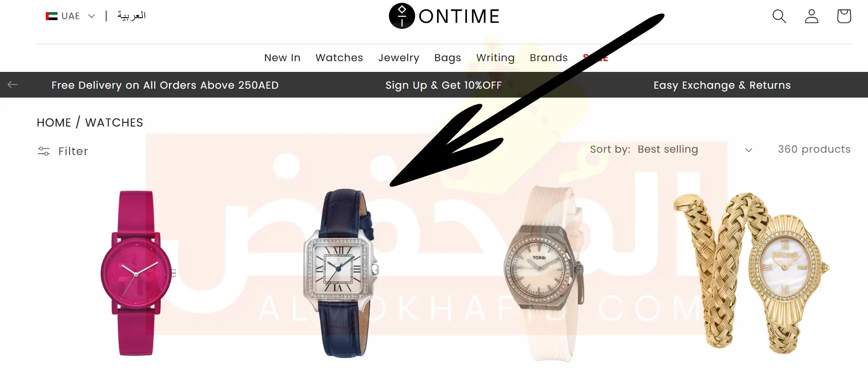868x388 pixels.
Task: Open the gold braided snake watch
Action: click(x=751, y=274)
